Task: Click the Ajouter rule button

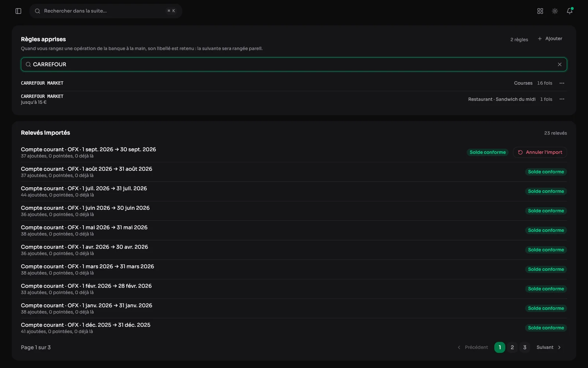Action: tap(550, 39)
